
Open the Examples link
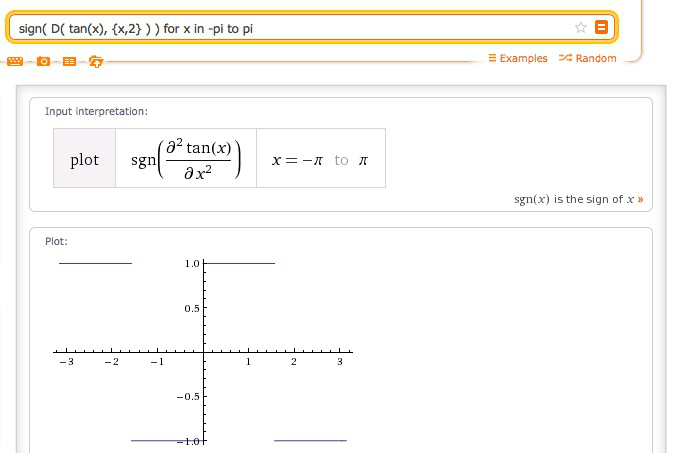tap(523, 59)
